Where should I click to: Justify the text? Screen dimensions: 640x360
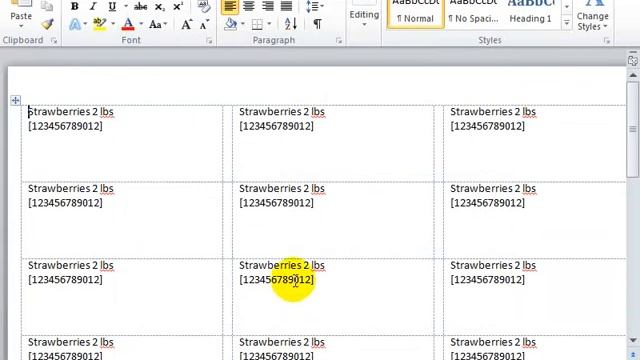(287, 6)
